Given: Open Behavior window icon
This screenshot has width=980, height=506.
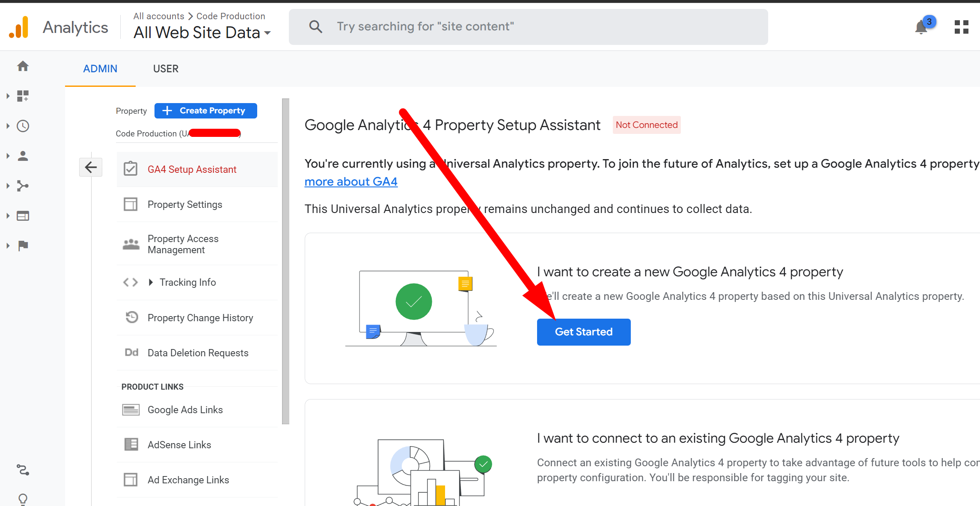Looking at the screenshot, I should point(23,216).
